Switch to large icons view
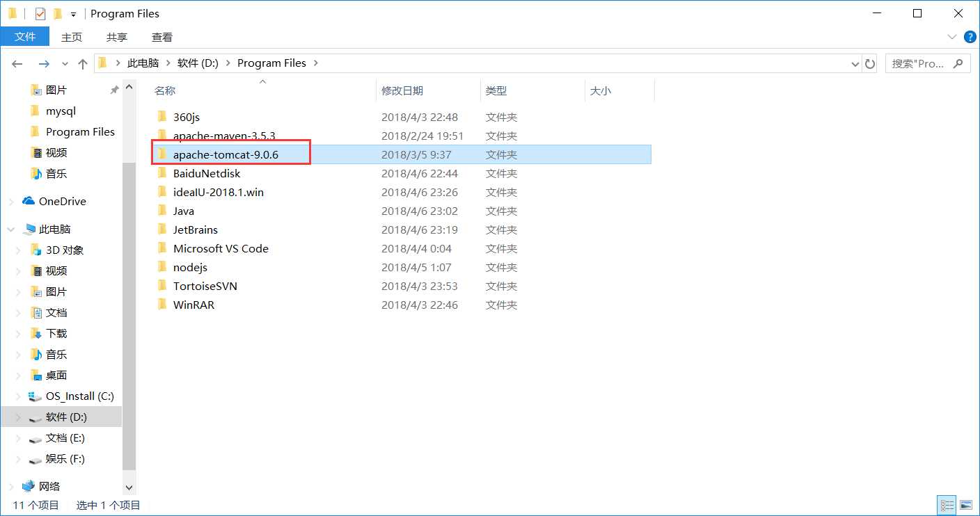 coord(965,505)
